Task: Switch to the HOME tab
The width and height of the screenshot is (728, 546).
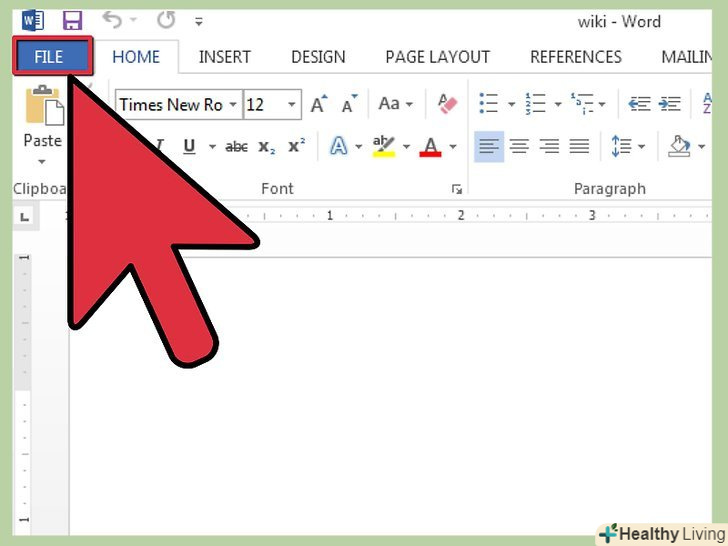Action: (136, 57)
